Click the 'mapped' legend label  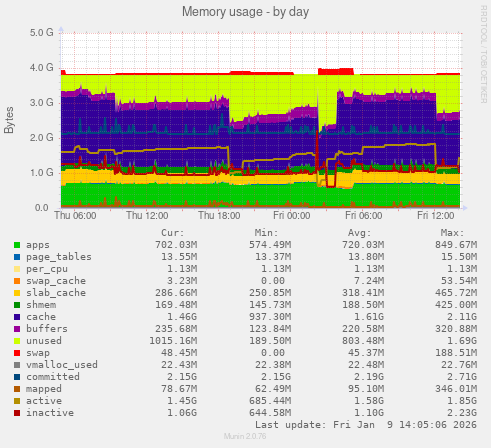point(44,389)
